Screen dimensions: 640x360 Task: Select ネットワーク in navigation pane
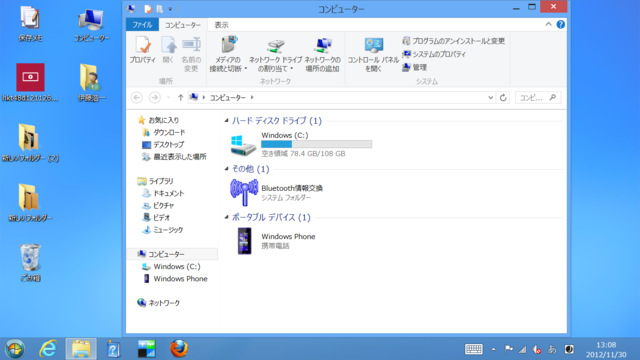click(158, 303)
